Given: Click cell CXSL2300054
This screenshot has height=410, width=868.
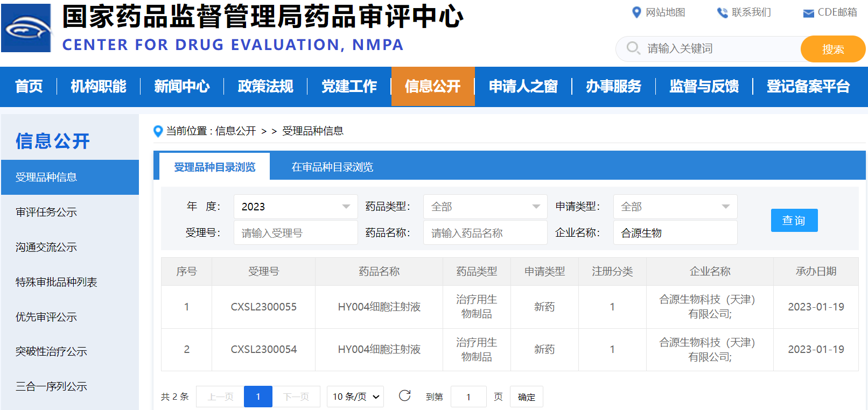Looking at the screenshot, I should (264, 349).
